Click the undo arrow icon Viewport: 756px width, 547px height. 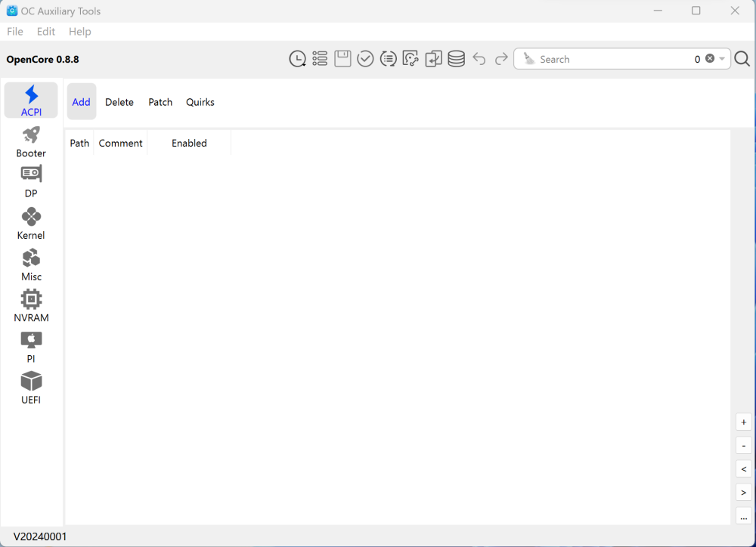[479, 59]
